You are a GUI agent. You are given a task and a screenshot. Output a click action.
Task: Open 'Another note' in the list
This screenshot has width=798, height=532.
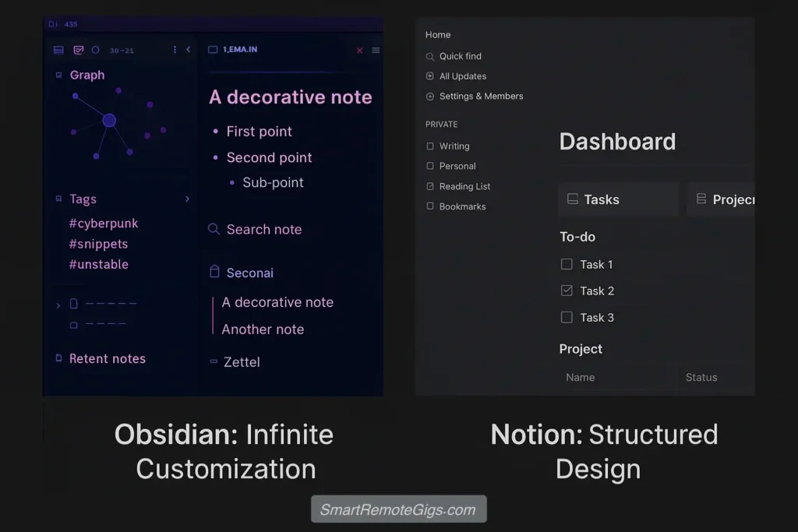click(263, 329)
